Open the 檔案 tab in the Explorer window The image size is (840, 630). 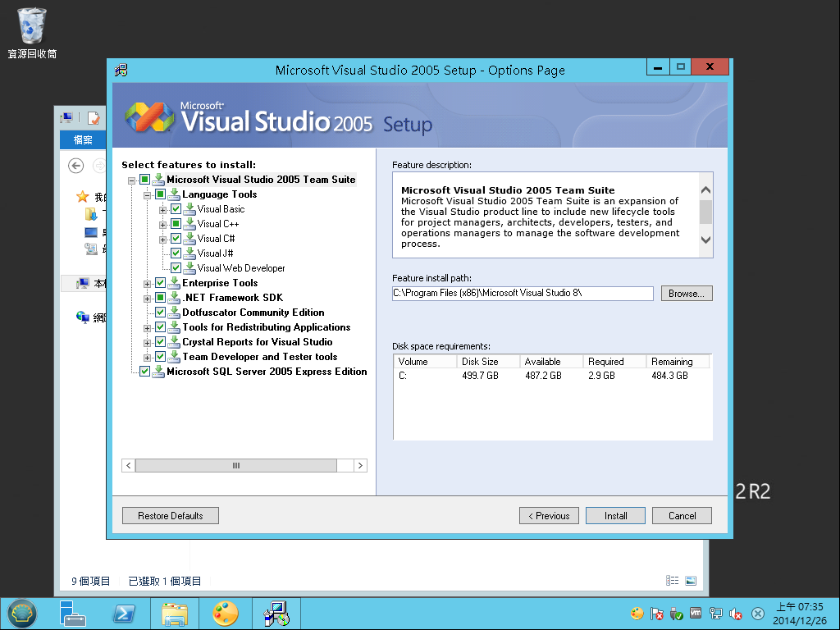coord(83,139)
